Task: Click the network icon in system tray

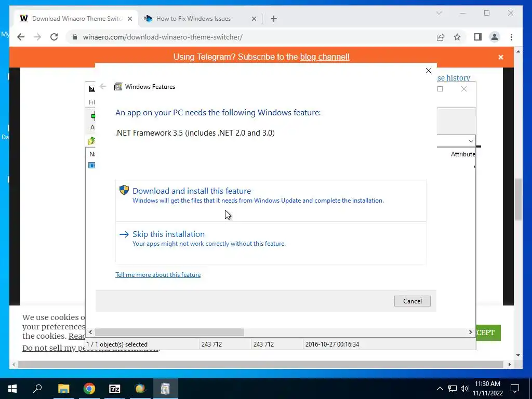Action: [453, 389]
